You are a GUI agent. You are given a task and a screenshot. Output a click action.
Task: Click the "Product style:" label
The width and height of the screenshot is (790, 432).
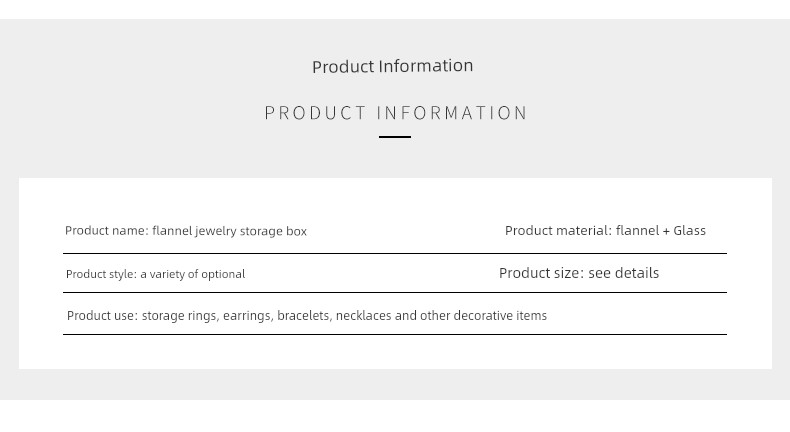coord(101,274)
